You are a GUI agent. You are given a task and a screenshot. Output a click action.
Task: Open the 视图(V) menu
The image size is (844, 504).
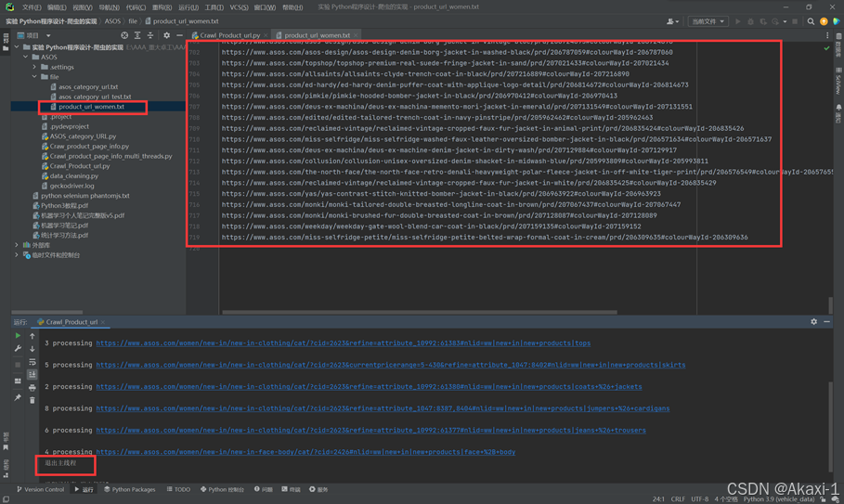[83, 7]
